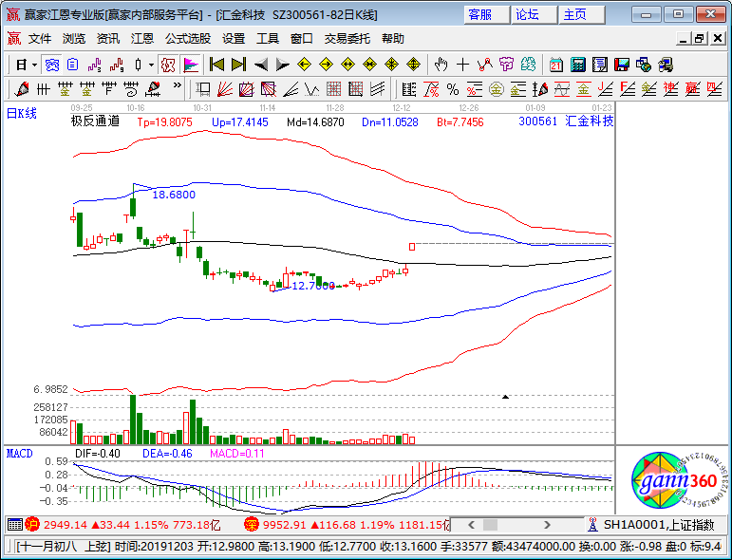The image size is (732, 560).
Task: Click the red 赢 angle lines icon
Action: pos(693,88)
